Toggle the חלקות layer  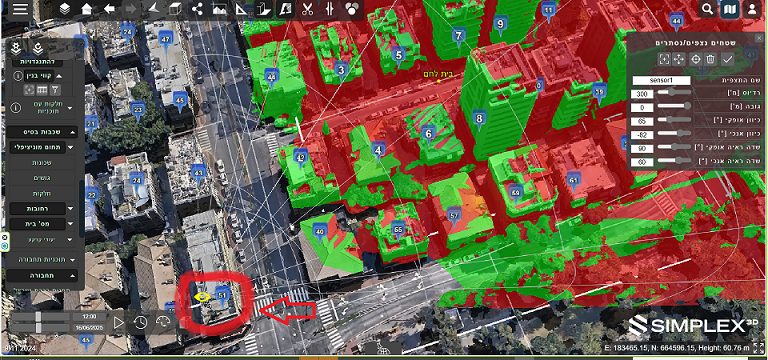(x=42, y=193)
